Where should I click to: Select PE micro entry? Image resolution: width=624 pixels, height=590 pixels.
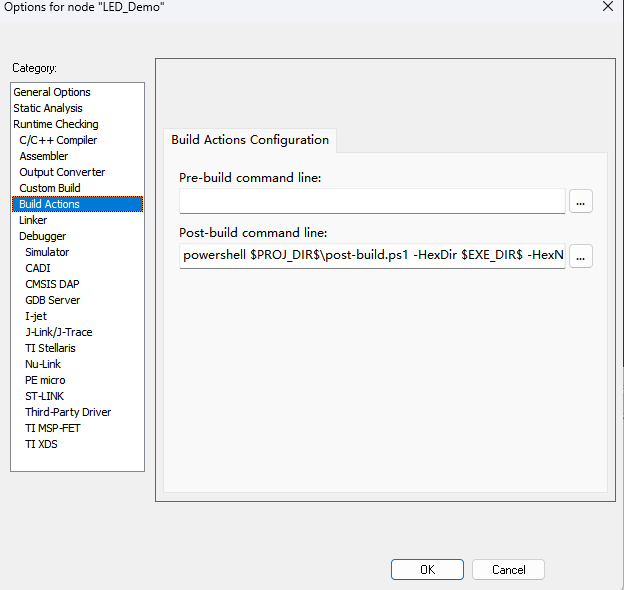[45, 380]
